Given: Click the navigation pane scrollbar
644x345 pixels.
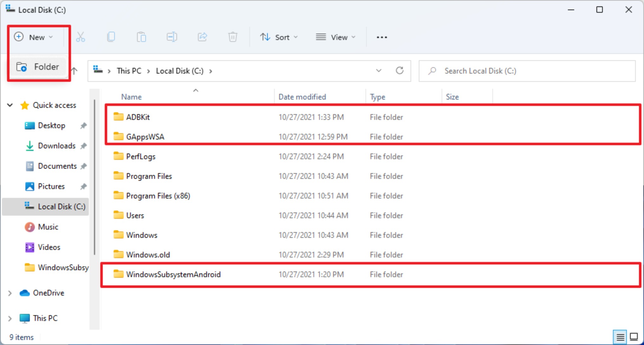Looking at the screenshot, I should 95,178.
